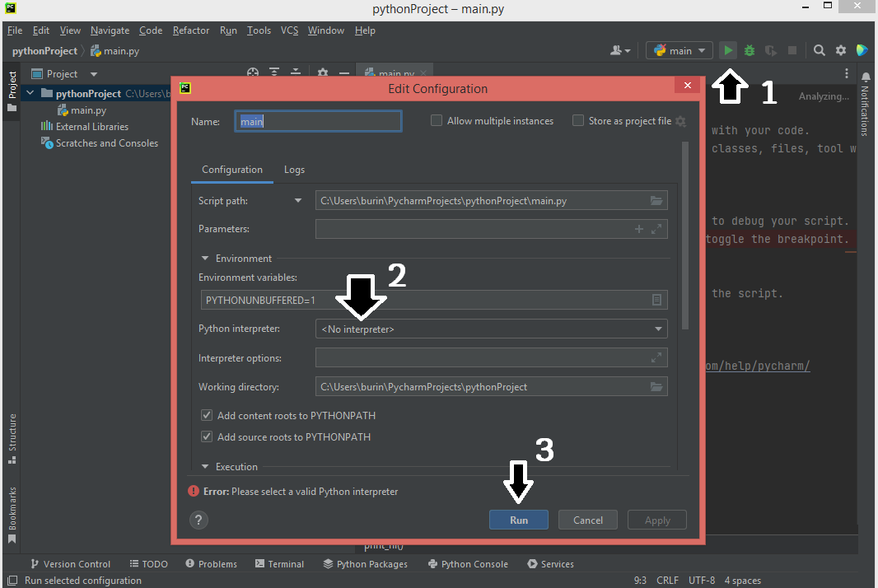The height and width of the screenshot is (588, 878).
Task: Collapse the Environment section
Action: pos(205,258)
